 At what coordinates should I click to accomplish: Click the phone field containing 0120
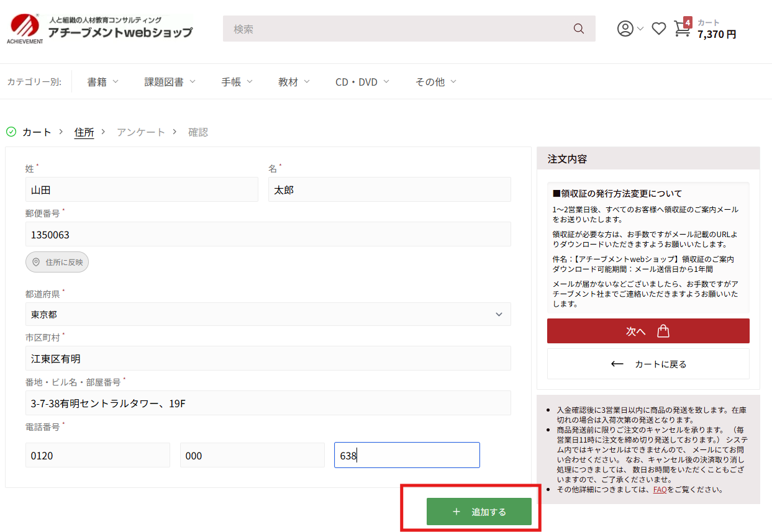click(98, 455)
